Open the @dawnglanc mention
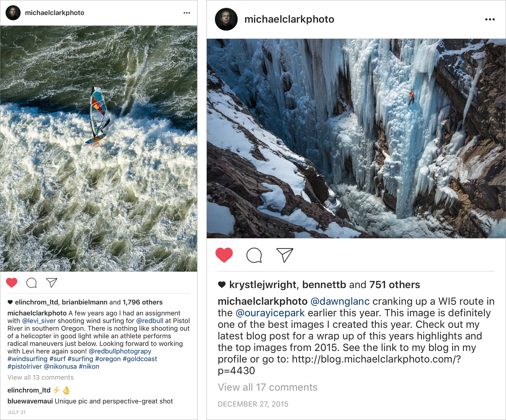Screen dimensions: 506x420 pos(340,301)
